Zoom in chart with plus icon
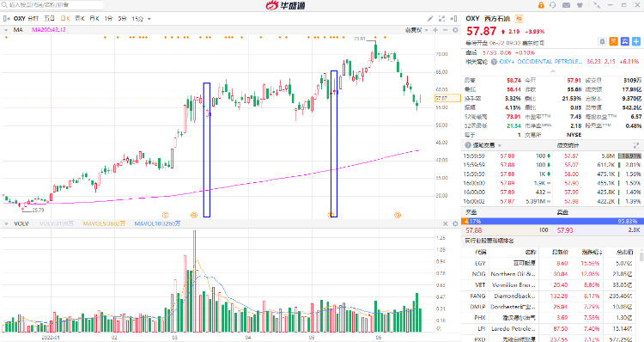The width and height of the screenshot is (644, 342). click(435, 30)
